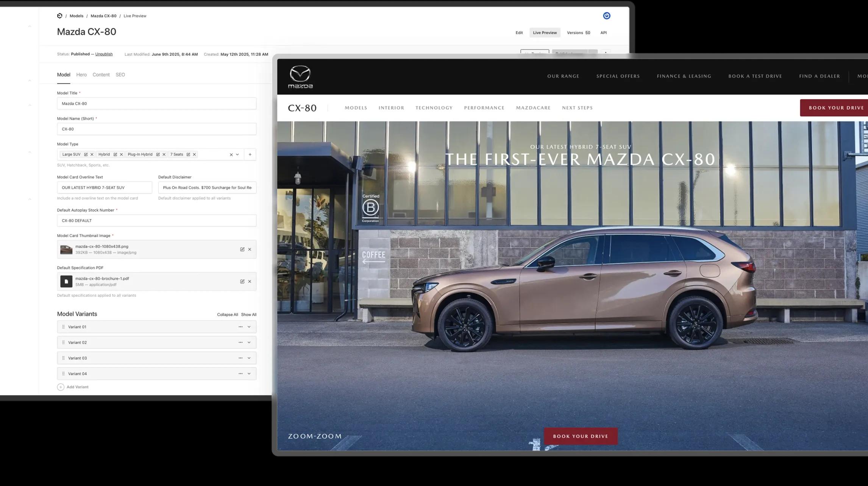Expand Variant 02 with its chevron

[x=249, y=343]
